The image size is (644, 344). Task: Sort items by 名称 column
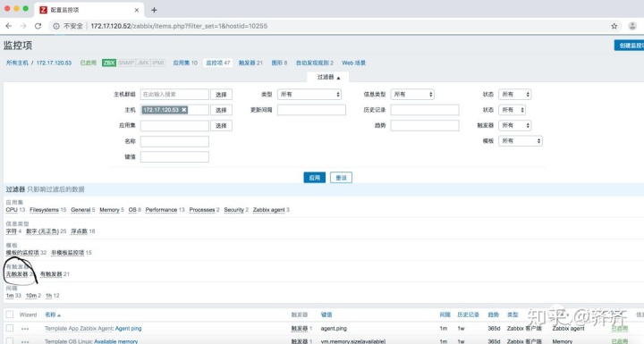click(x=53, y=315)
